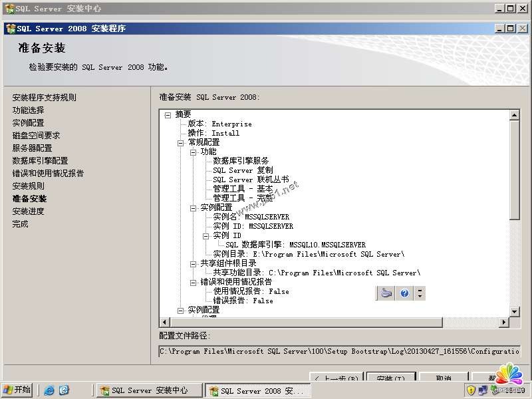Click the security shield icon in system tray

(471, 390)
